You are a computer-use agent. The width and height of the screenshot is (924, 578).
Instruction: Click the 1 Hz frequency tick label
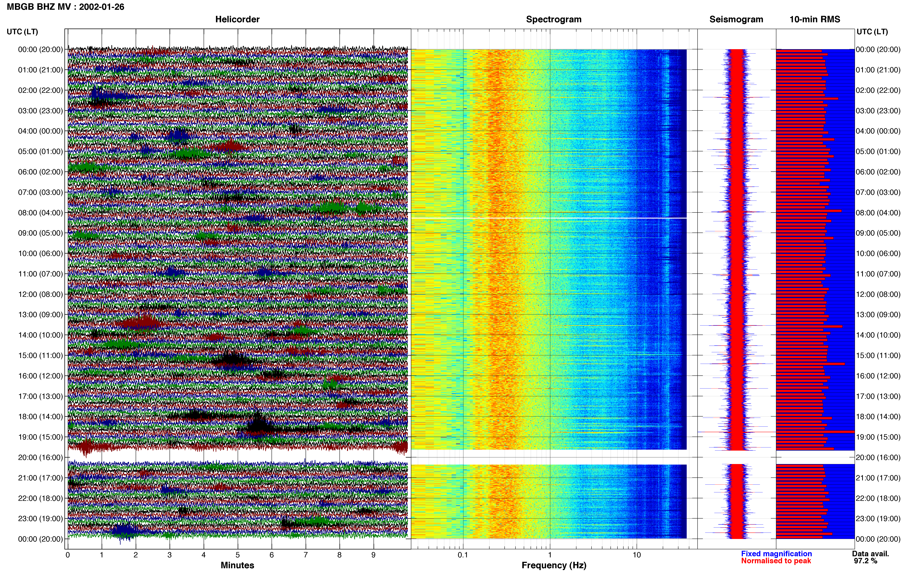[550, 555]
